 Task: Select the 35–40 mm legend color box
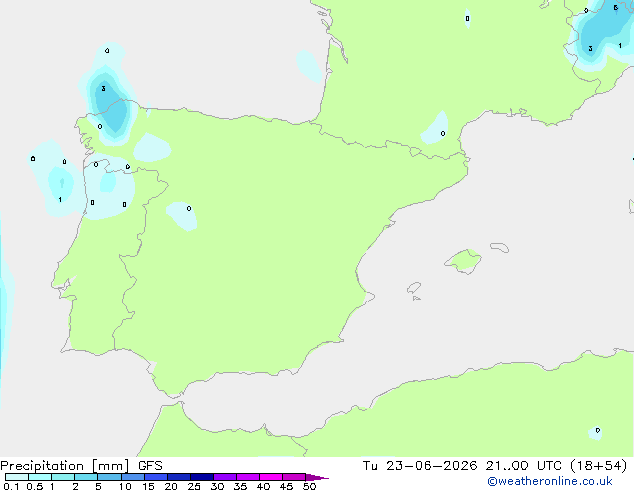(248, 477)
